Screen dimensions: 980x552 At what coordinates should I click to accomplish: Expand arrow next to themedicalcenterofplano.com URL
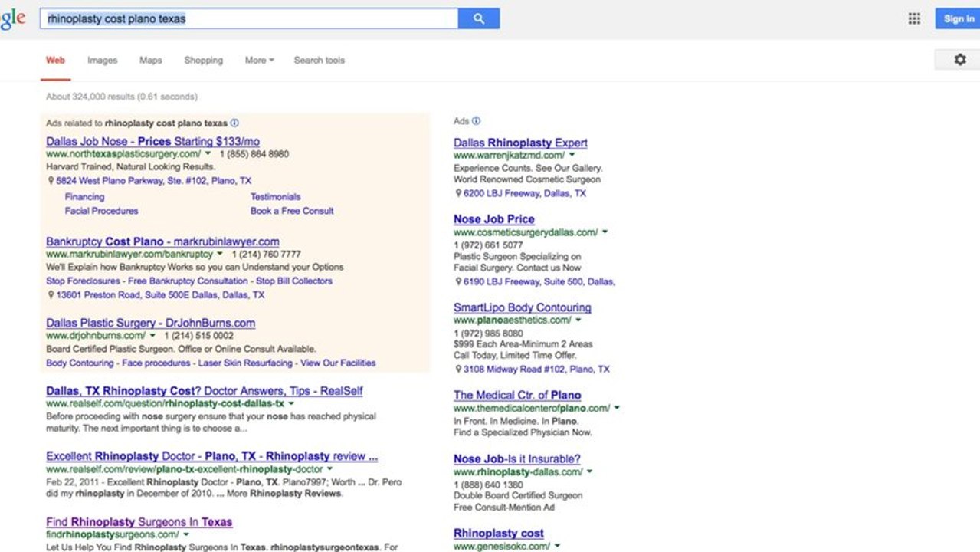coord(617,409)
